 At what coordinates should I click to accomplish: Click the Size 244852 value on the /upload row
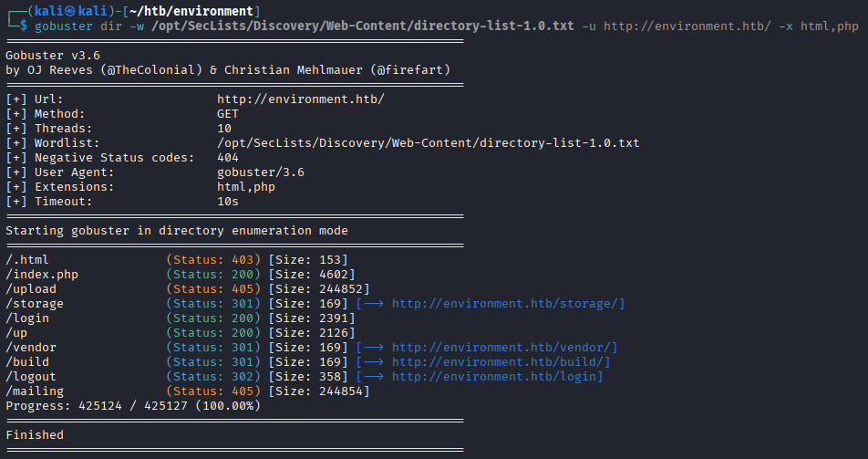coord(318,289)
